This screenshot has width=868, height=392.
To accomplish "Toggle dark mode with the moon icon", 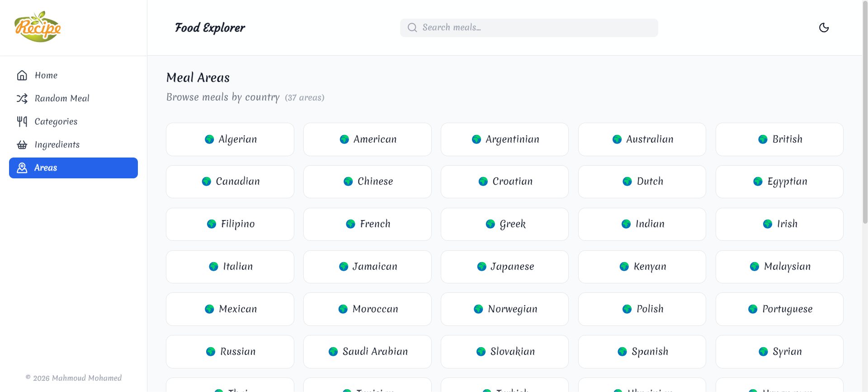I will (x=824, y=28).
